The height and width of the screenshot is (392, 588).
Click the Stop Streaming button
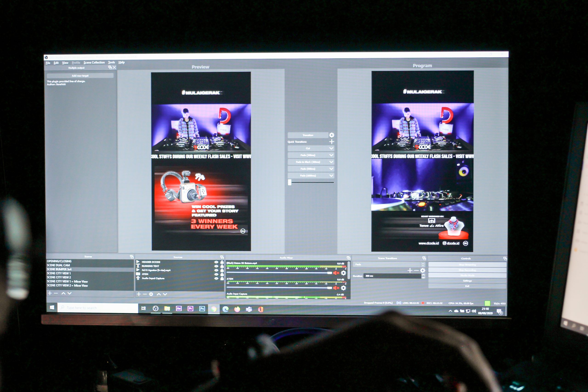coord(467,265)
